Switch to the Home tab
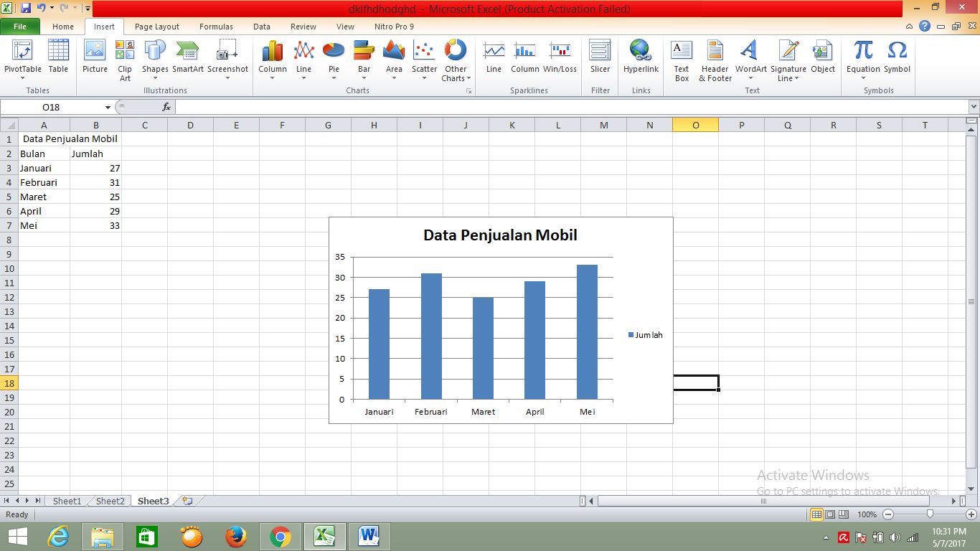The image size is (980, 551). [63, 27]
